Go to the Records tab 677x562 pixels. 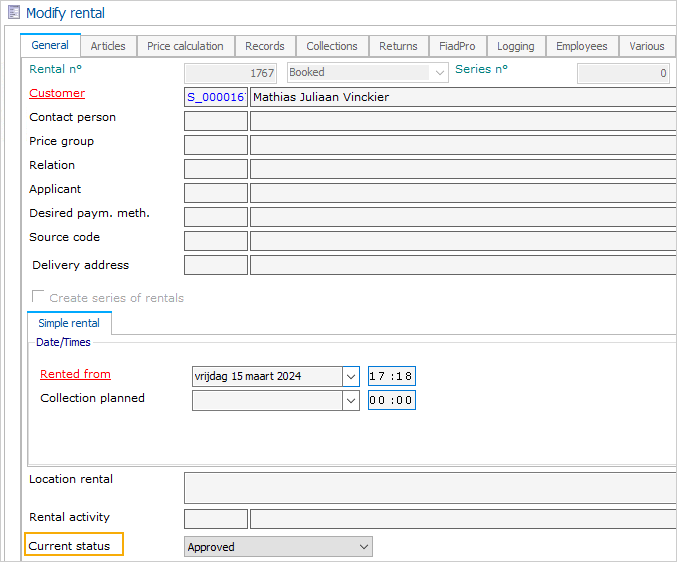pyautogui.click(x=265, y=46)
